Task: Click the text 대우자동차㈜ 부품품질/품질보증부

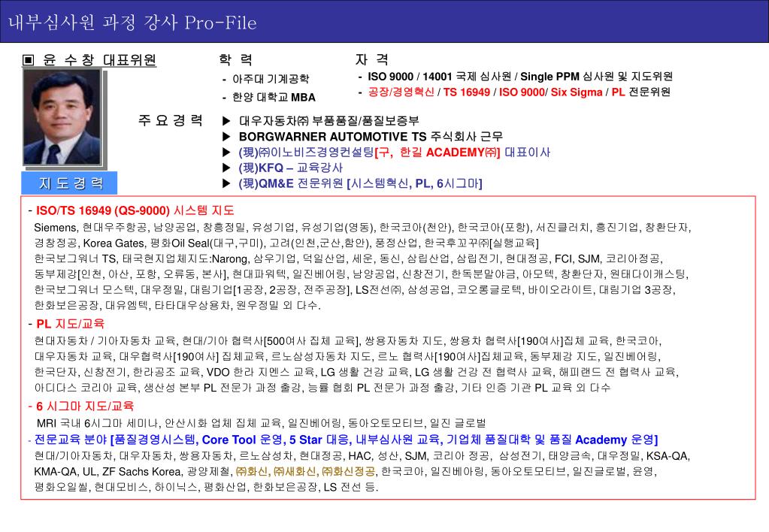Action: pyautogui.click(x=328, y=121)
